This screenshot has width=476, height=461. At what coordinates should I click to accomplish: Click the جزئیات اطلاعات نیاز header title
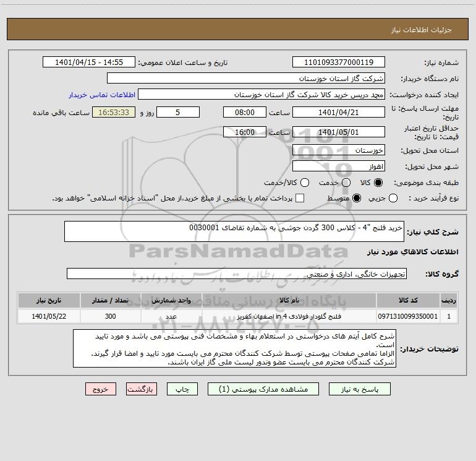pos(421,30)
